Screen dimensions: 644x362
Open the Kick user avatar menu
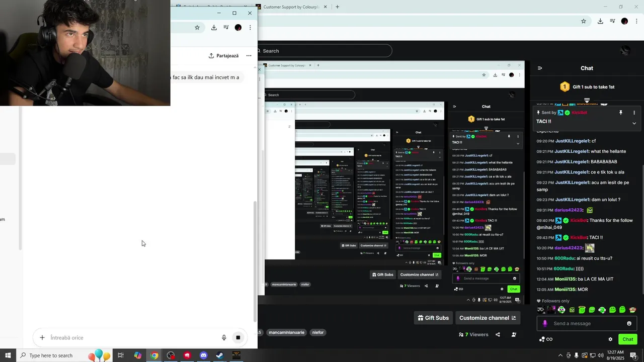pyautogui.click(x=625, y=51)
